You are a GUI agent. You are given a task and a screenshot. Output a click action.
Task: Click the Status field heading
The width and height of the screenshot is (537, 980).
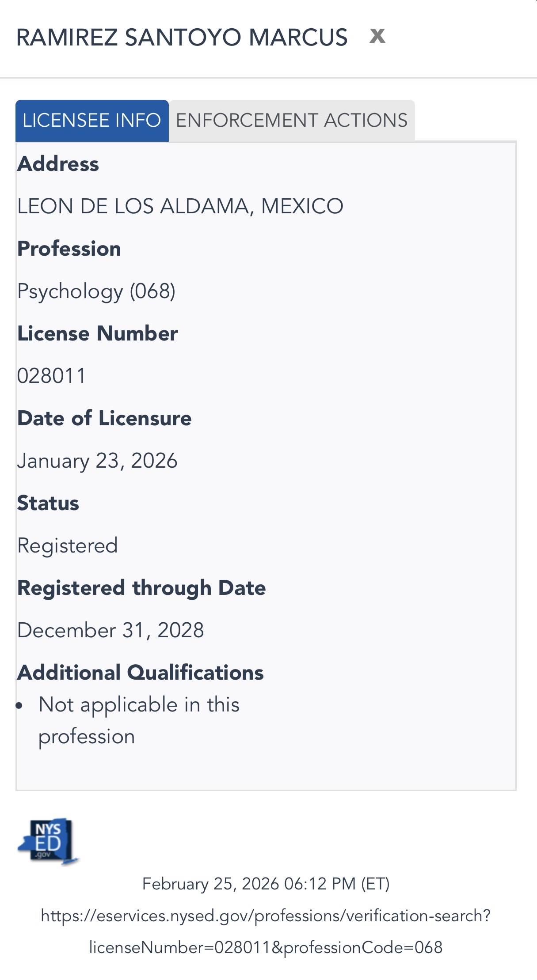click(x=48, y=503)
